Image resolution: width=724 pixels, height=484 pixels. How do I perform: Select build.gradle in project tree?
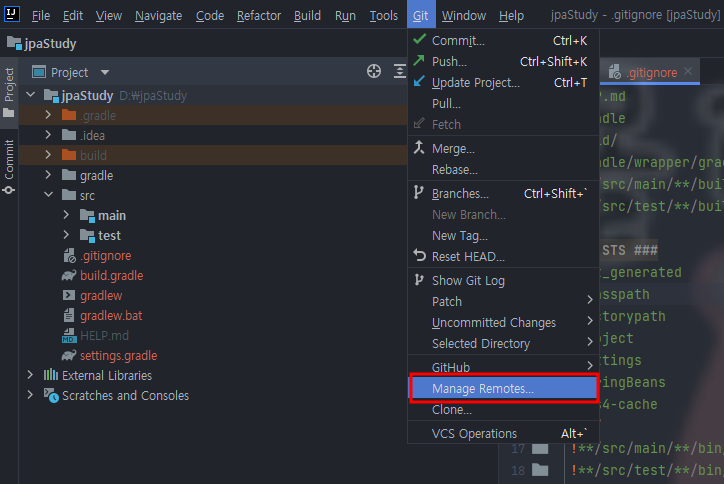click(112, 275)
